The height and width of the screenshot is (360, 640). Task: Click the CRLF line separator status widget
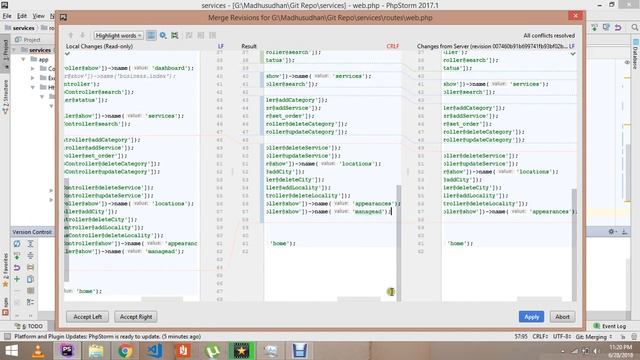[541, 337]
